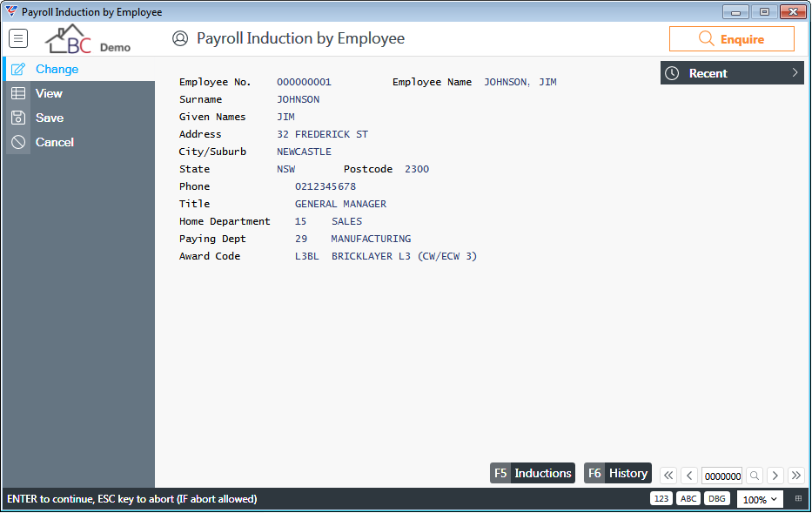The height and width of the screenshot is (513, 812).
Task: Toggle the DBG debug indicator
Action: (717, 498)
